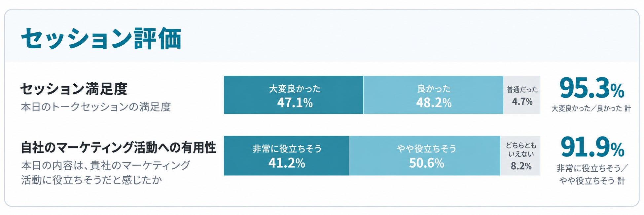Click the セッション満足度 row title
Screen dimensions: 644x215
pyautogui.click(x=74, y=89)
